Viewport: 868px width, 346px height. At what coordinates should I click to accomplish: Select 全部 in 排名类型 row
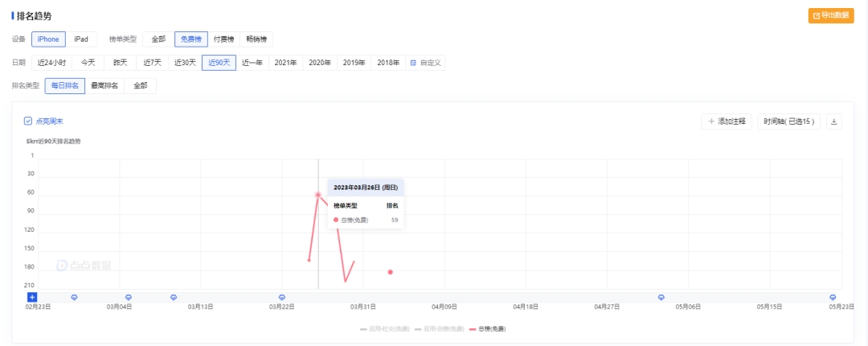pos(140,86)
